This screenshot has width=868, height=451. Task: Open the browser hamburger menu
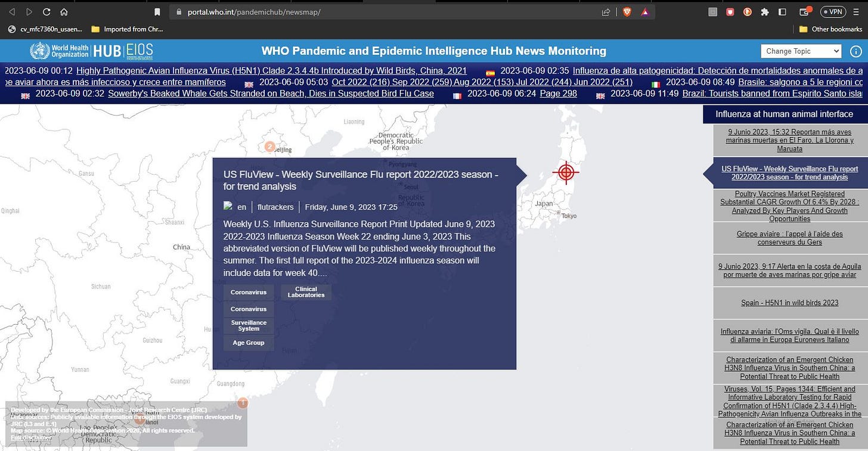point(857,11)
